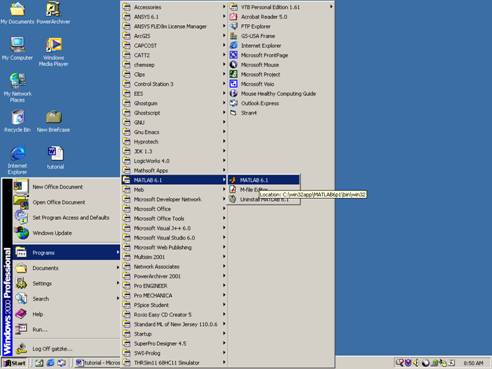Switch to the tutorial - Microsoft taskbar button
The height and width of the screenshot is (369, 492).
pos(97,363)
